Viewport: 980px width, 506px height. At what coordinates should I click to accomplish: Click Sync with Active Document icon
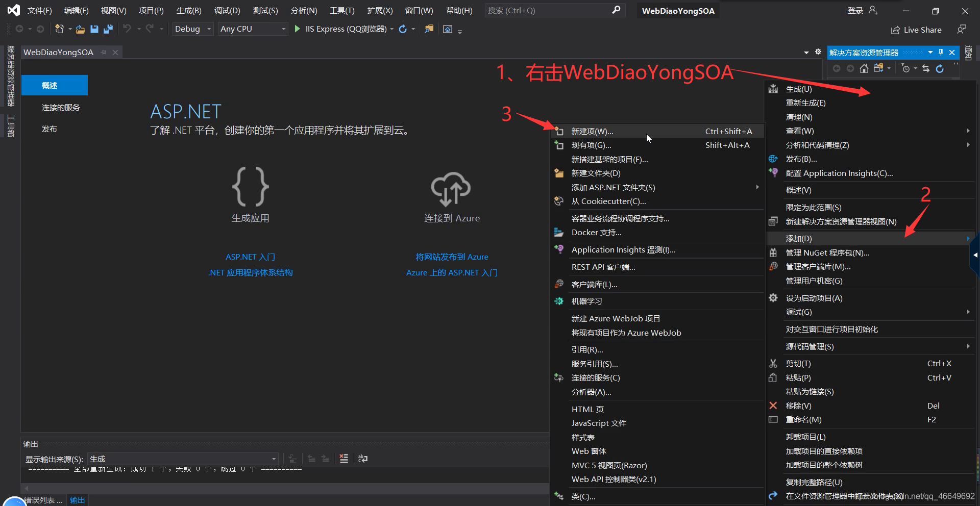click(x=926, y=68)
